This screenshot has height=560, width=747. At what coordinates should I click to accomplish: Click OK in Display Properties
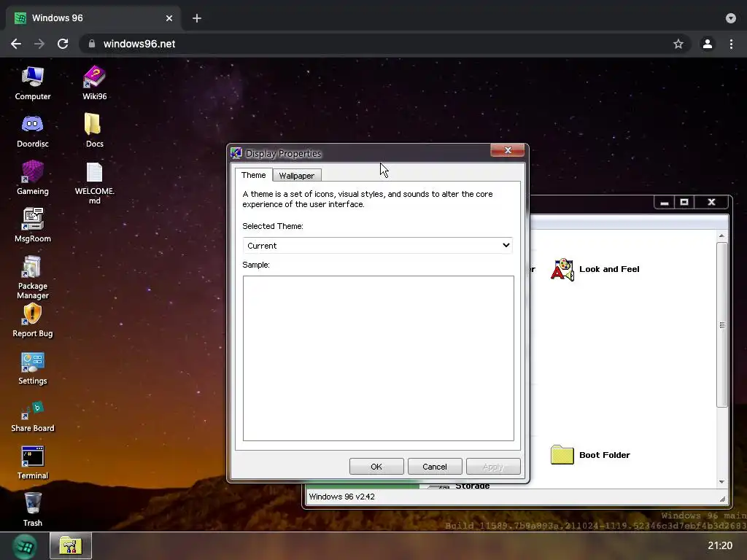coord(376,466)
